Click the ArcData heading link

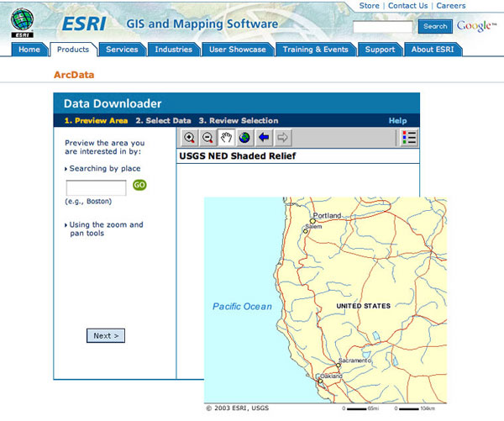(74, 75)
